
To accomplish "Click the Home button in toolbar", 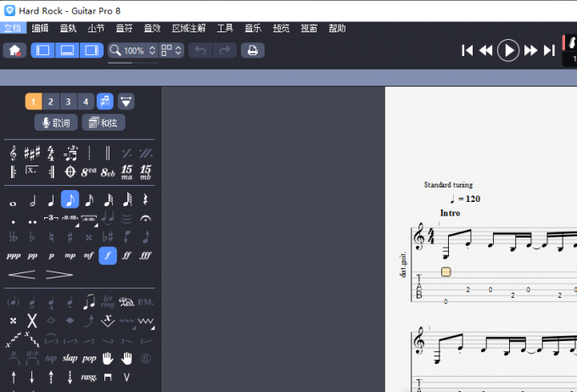I will (14, 50).
